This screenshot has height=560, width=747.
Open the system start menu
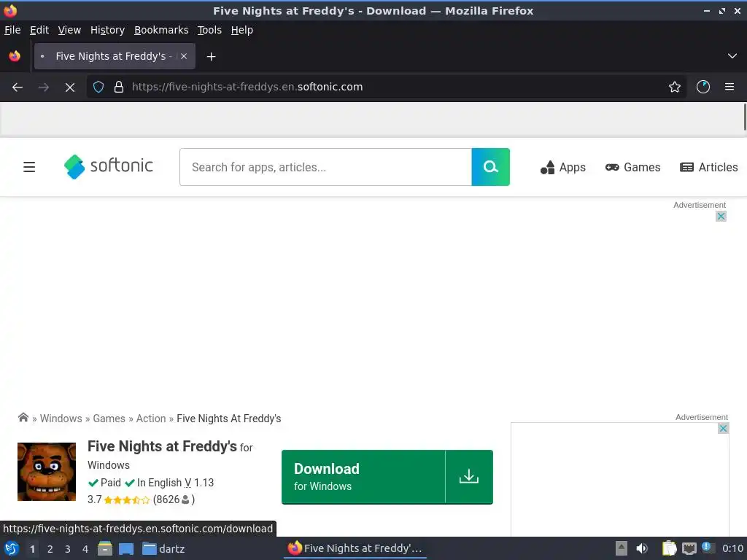pyautogui.click(x=12, y=548)
